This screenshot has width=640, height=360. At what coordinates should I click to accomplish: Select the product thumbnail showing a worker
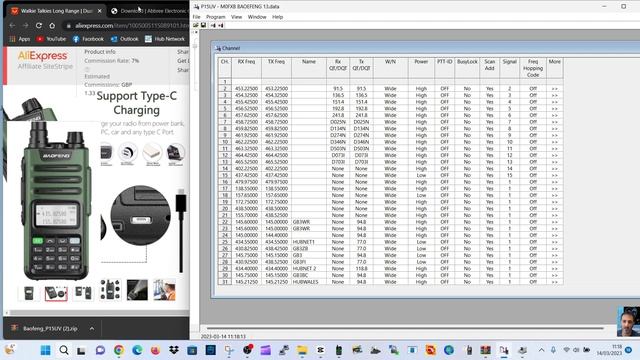coord(164,289)
